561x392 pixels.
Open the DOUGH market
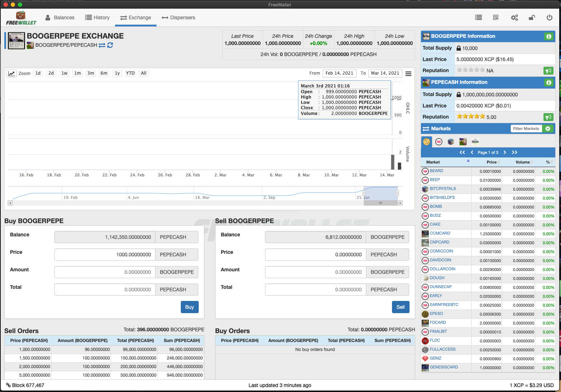click(x=437, y=278)
